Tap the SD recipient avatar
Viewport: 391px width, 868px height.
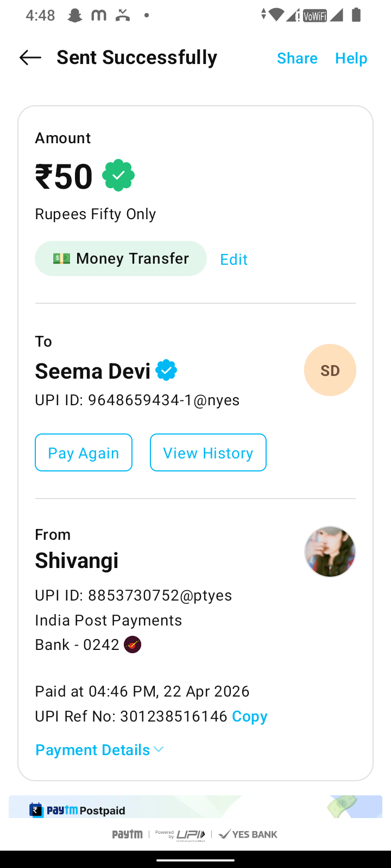pos(330,370)
